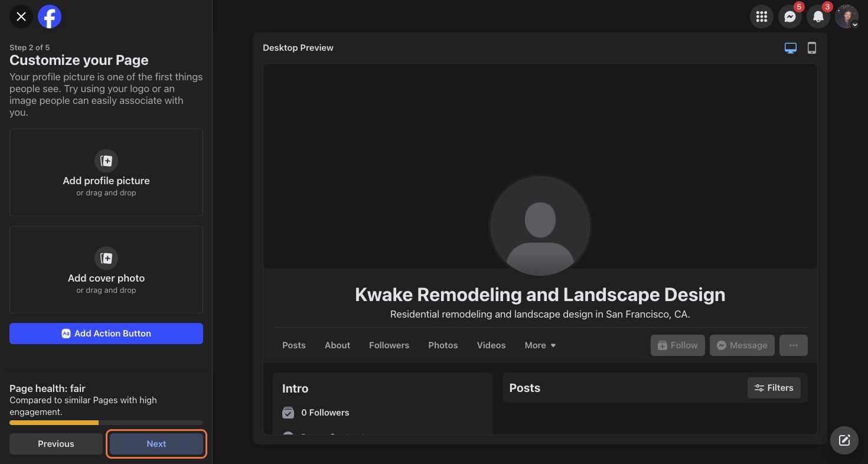This screenshot has height=464, width=868.
Task: Click the page profile avatar placeholder
Action: [x=540, y=226]
